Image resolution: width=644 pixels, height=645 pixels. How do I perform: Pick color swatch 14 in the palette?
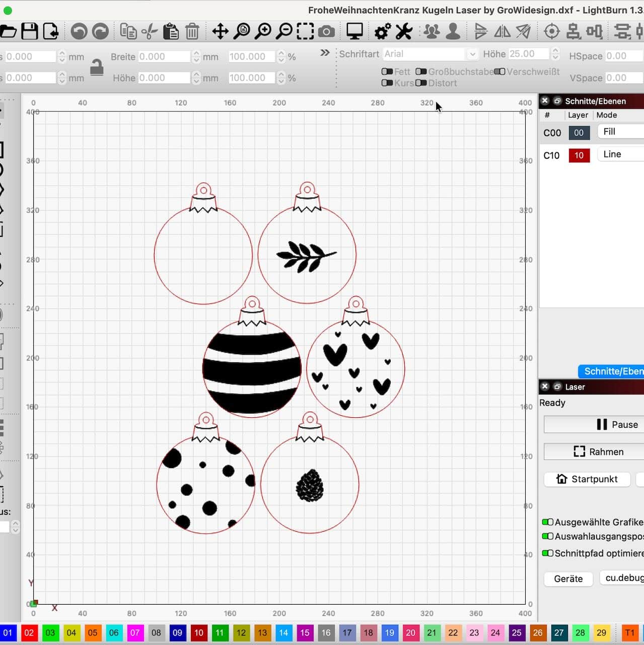[x=283, y=633]
